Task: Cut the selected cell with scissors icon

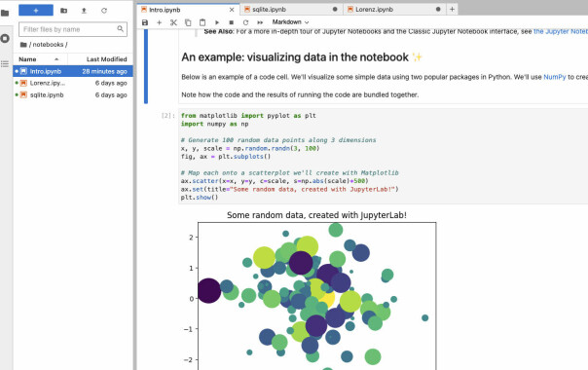Action: [173, 22]
